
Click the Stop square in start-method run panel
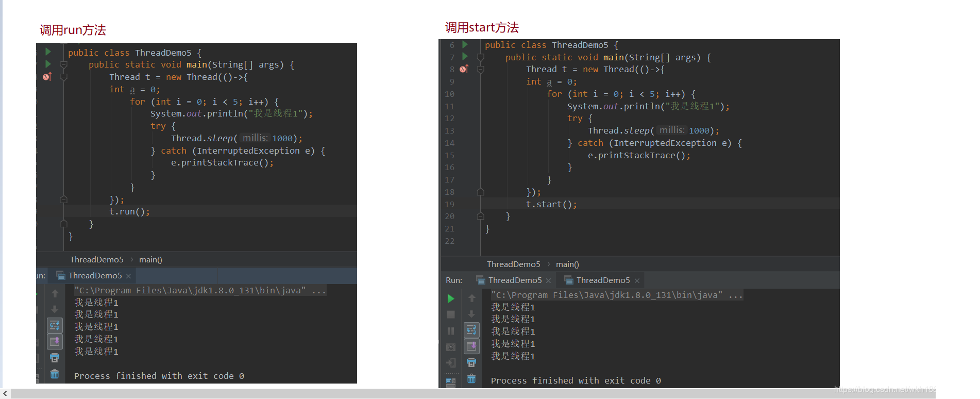point(451,314)
